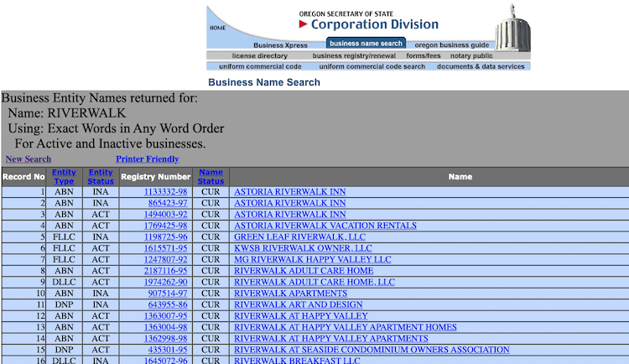Screen dimensions: 629x364
Task: Open uniform commercial code search
Action: click(x=372, y=66)
